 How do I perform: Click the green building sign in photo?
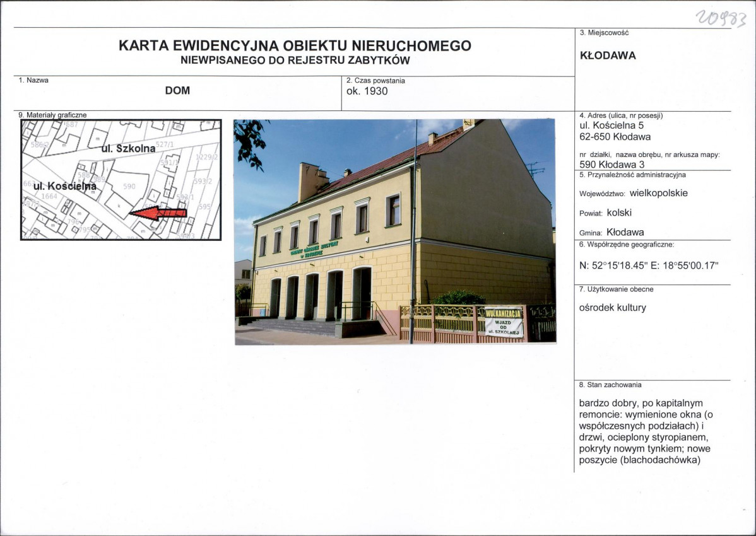pyautogui.click(x=314, y=249)
